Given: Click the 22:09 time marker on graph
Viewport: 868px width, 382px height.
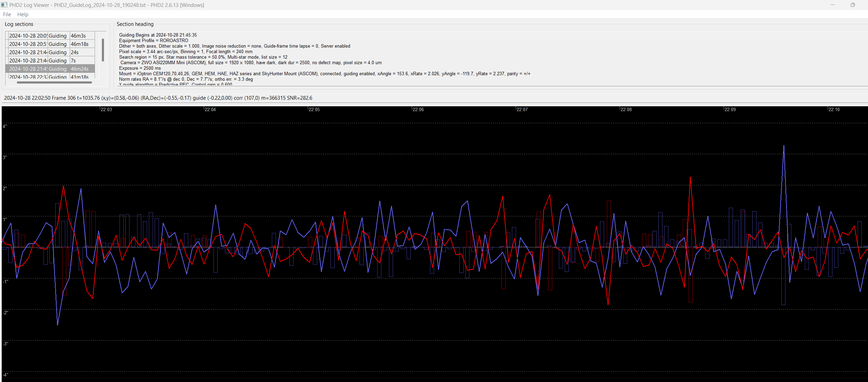Looking at the screenshot, I should pyautogui.click(x=730, y=109).
